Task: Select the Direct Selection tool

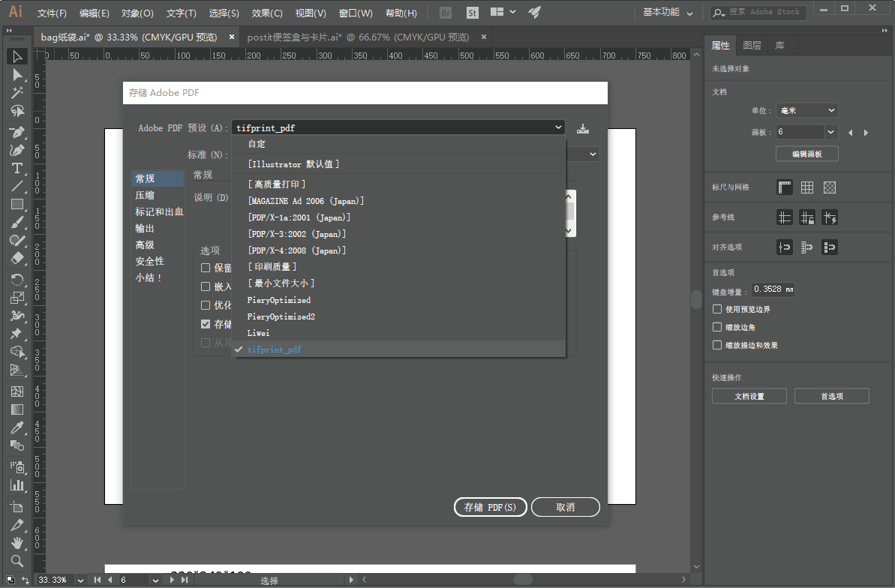Action: pyautogui.click(x=17, y=75)
